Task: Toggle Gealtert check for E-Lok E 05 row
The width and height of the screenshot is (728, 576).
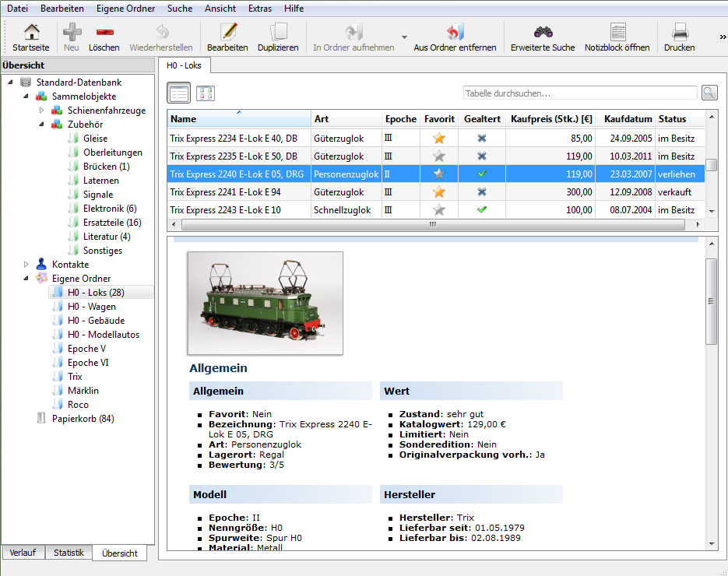Action: (482, 174)
